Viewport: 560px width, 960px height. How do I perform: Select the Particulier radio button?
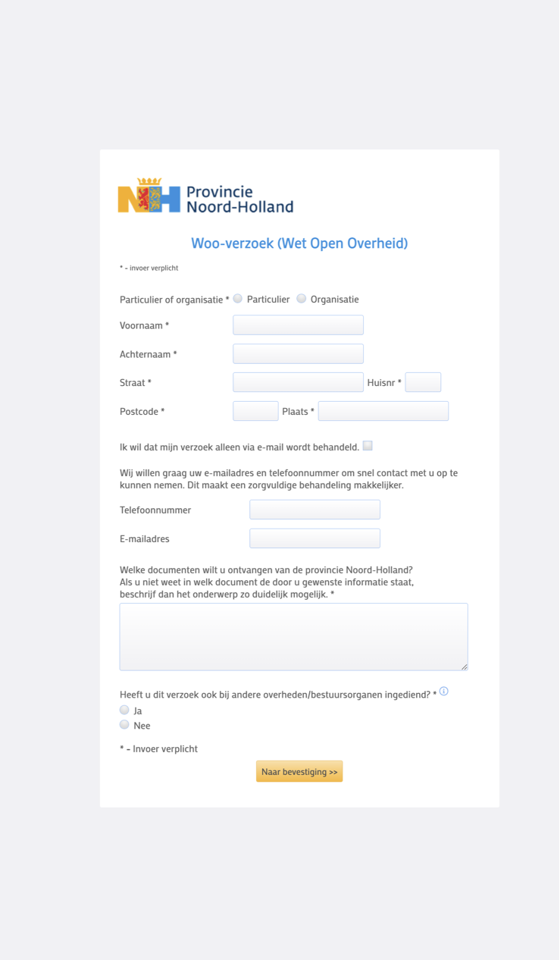click(238, 299)
